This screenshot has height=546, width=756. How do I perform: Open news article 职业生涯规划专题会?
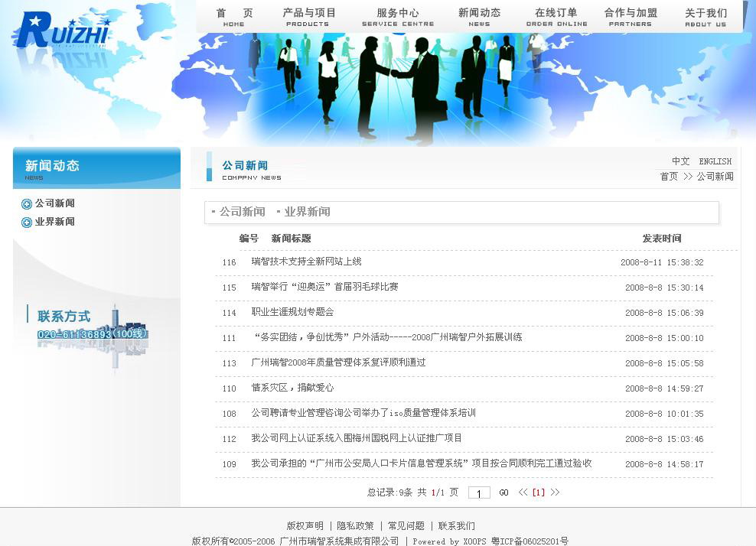[292, 312]
